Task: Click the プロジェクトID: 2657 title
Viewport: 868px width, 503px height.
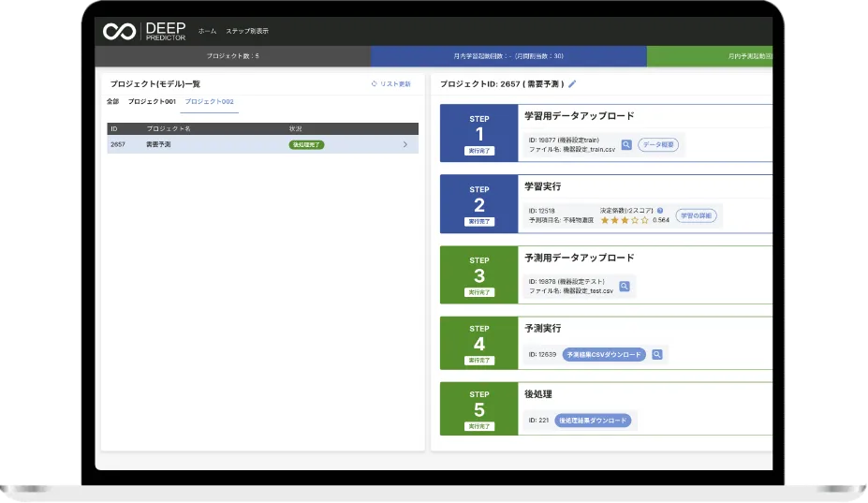Action: click(x=502, y=83)
